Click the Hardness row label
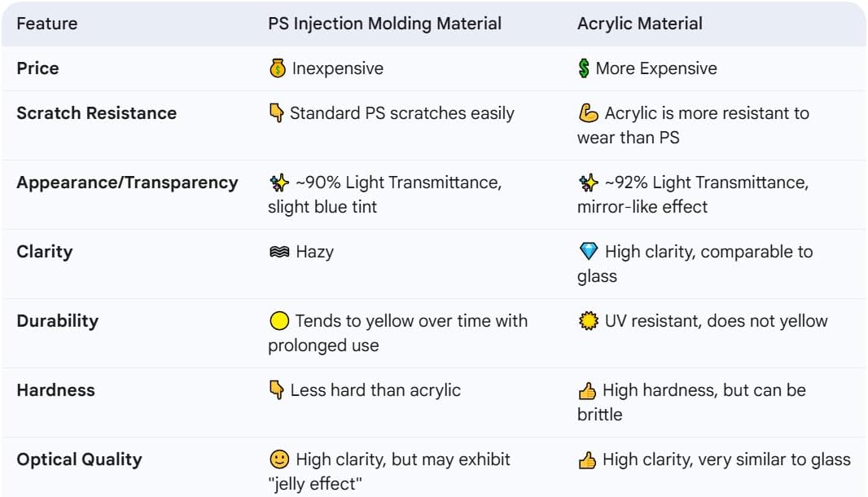Image resolution: width=868 pixels, height=497 pixels. pyautogui.click(x=55, y=390)
